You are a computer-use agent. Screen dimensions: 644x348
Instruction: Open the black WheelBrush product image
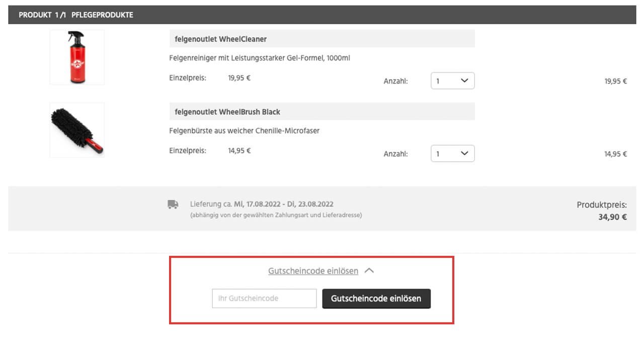(x=77, y=130)
